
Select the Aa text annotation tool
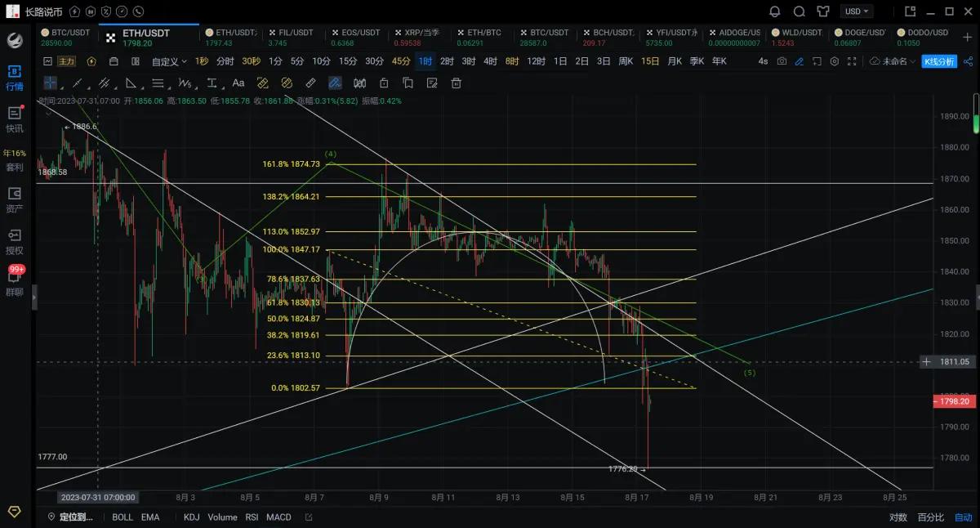(x=238, y=83)
